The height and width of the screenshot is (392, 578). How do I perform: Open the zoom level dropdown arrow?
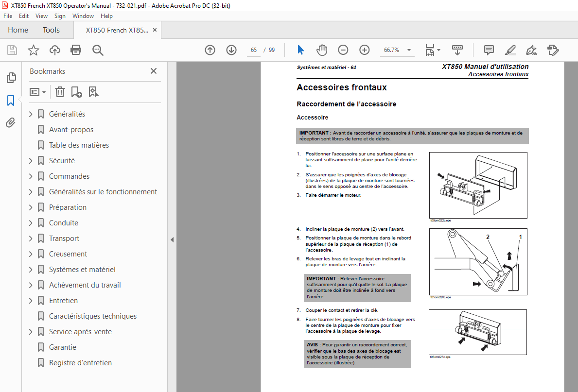[409, 50]
